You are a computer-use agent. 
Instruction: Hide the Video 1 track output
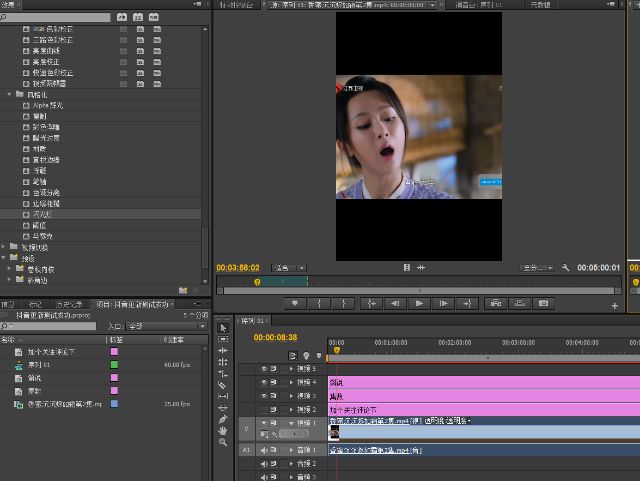[264, 423]
